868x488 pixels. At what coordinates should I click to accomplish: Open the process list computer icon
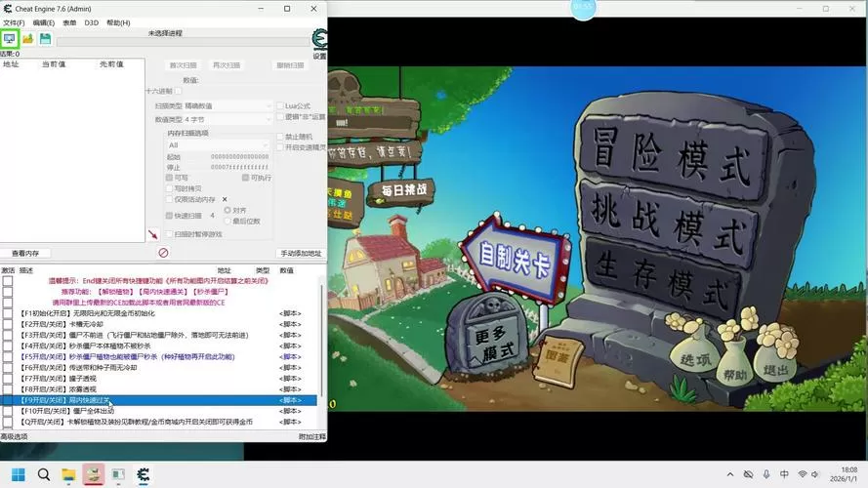[x=10, y=39]
